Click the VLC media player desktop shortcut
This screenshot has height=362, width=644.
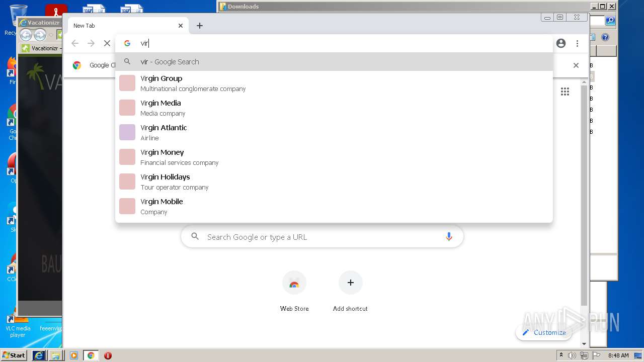(x=18, y=326)
